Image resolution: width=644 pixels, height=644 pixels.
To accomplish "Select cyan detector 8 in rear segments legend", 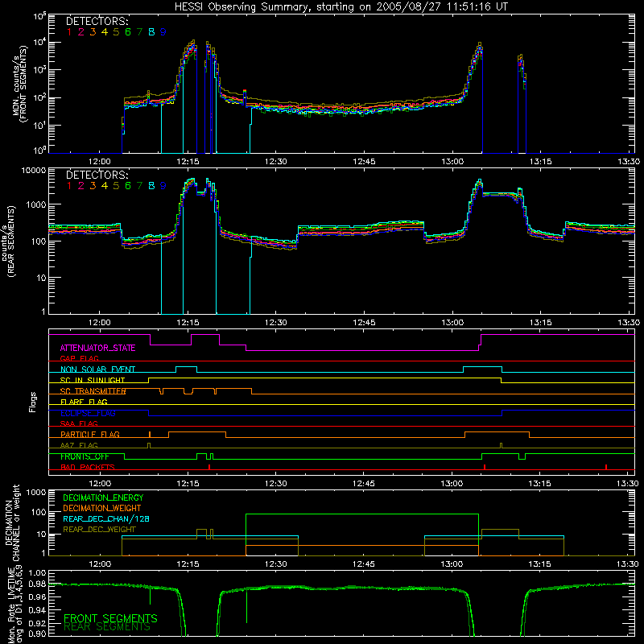I will pos(151,186).
